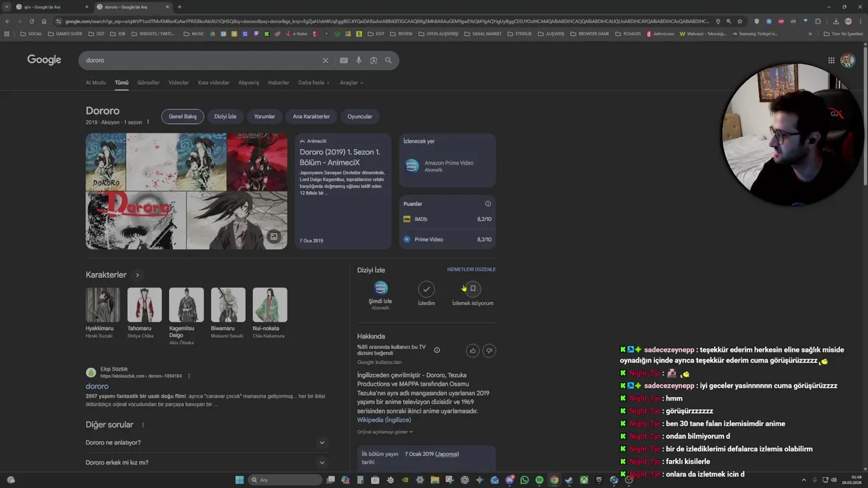This screenshot has width=868, height=488.
Task: Open the on-screen keyboard icon in search bar
Action: 344,60
